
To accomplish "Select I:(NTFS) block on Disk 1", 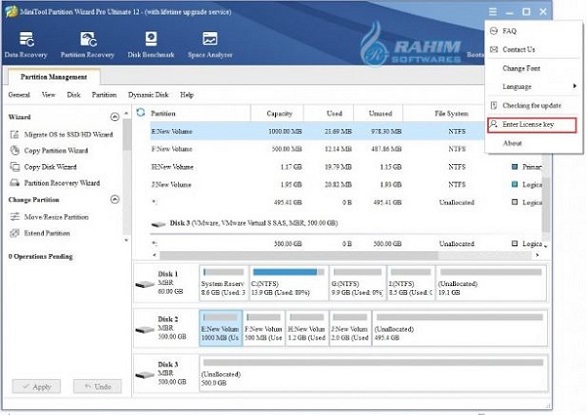I will (x=411, y=283).
